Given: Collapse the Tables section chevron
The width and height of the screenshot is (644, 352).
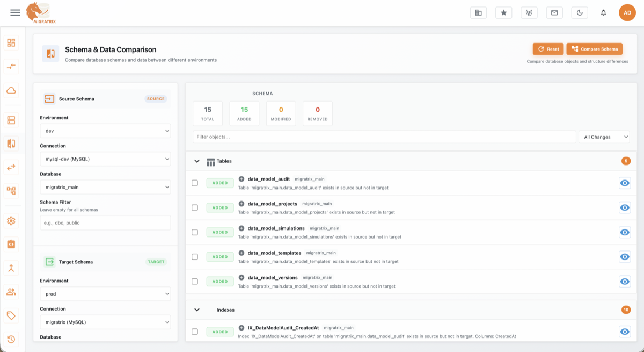Looking at the screenshot, I should (x=197, y=161).
